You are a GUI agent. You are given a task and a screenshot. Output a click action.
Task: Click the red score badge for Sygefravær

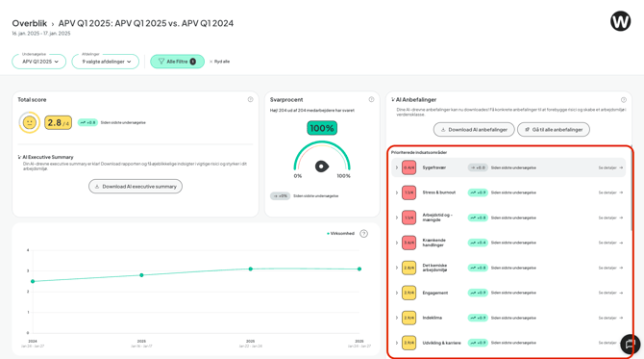tap(409, 167)
